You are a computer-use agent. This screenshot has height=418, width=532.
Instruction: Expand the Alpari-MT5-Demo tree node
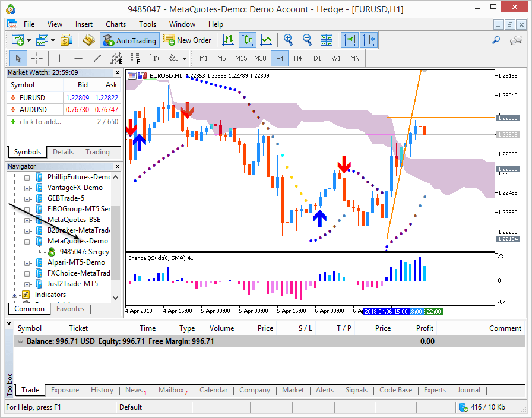pos(27,263)
